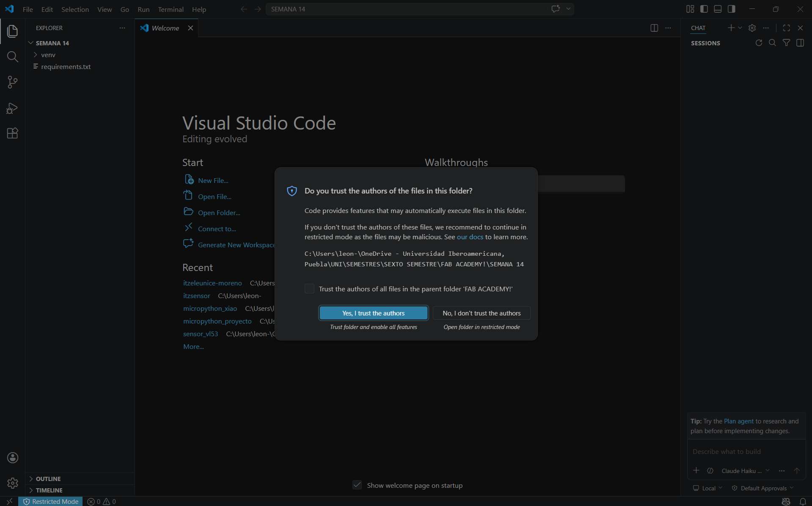Open the Accounts menu icon
This screenshot has width=812, height=506.
[x=12, y=458]
